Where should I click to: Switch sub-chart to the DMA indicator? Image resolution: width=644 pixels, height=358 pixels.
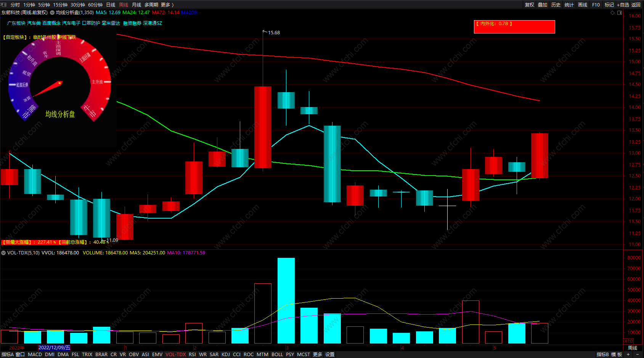coord(63,355)
